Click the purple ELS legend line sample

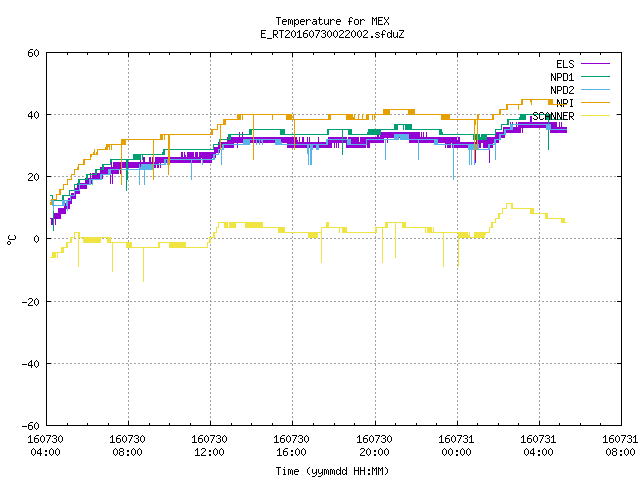(x=595, y=64)
